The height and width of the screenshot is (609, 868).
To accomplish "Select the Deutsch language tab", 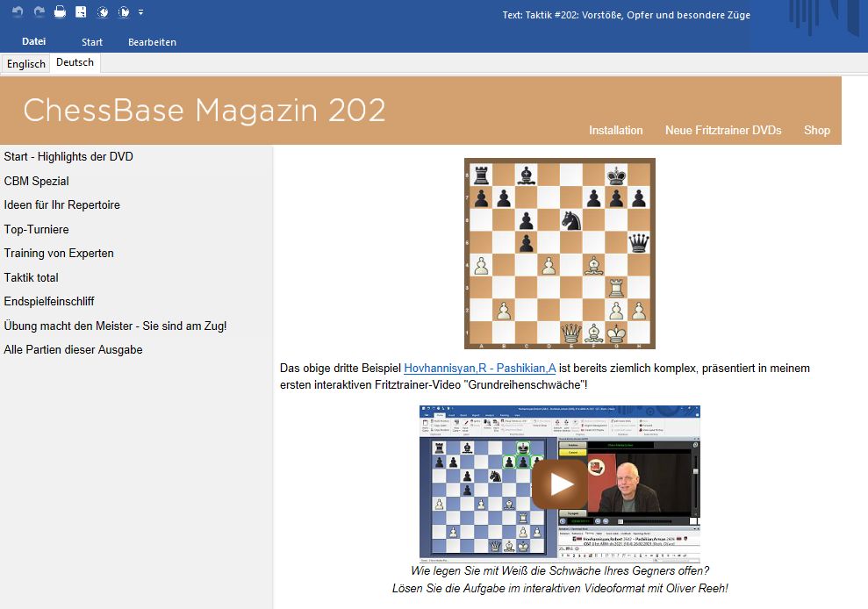I will pos(75,63).
